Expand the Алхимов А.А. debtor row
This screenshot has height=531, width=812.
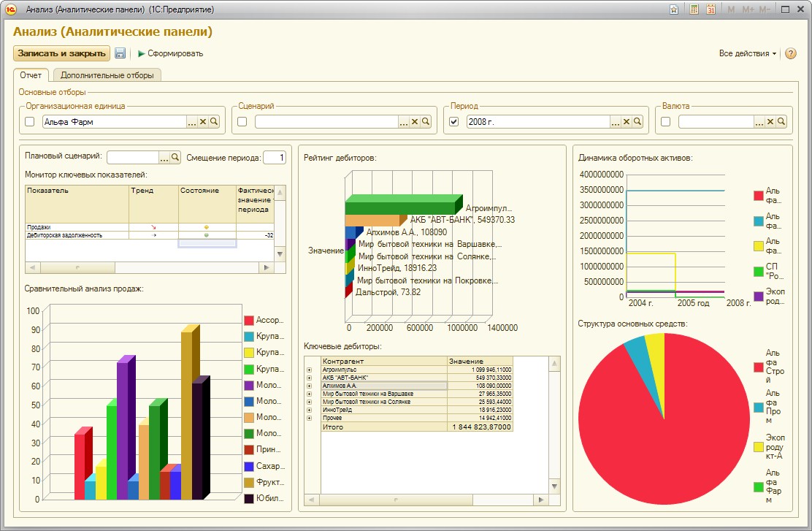click(x=309, y=386)
